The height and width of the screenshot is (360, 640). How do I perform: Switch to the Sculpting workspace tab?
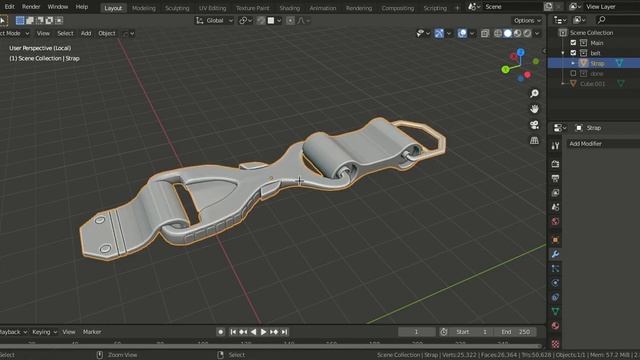tap(177, 8)
